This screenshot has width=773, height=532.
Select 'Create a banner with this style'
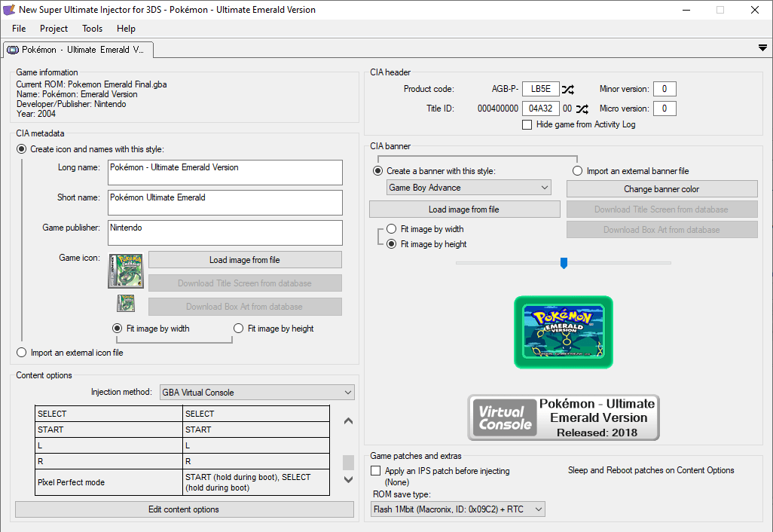tap(378, 171)
